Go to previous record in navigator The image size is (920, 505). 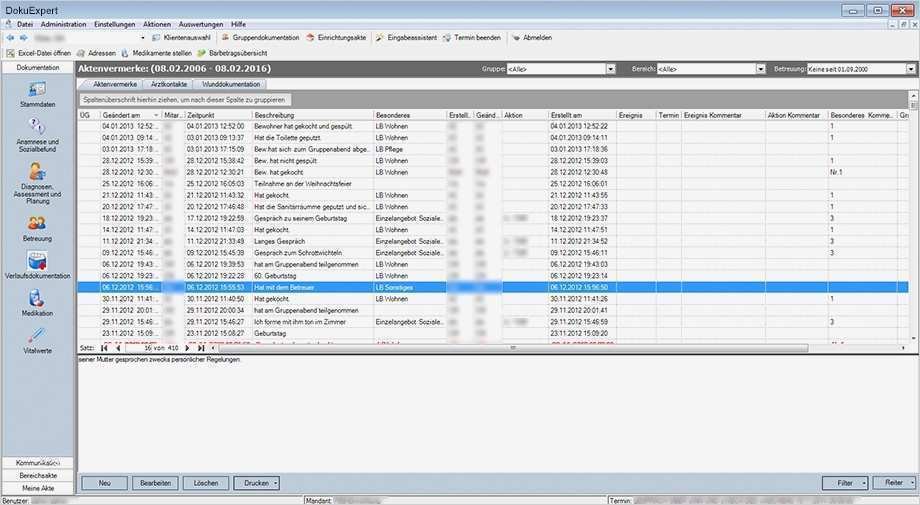click(x=118, y=348)
